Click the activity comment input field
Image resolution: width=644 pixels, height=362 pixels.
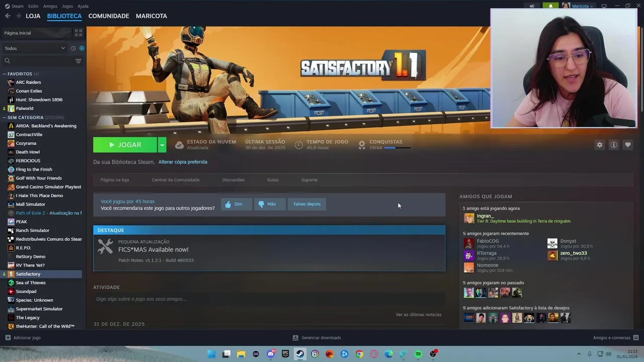[x=269, y=299]
